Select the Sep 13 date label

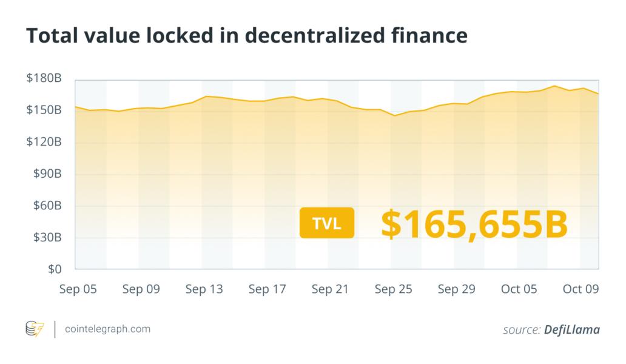[x=204, y=289]
